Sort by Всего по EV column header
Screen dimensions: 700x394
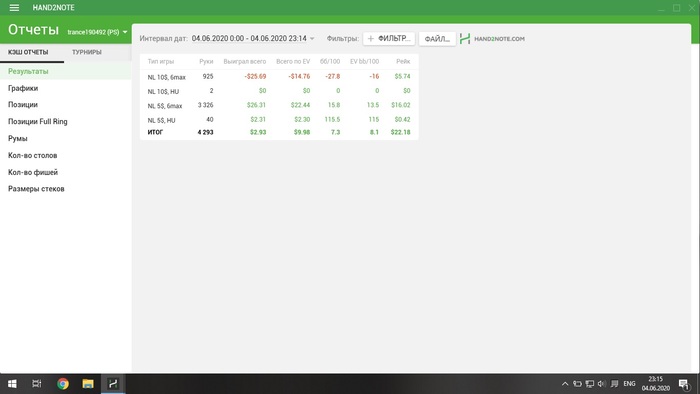point(293,62)
